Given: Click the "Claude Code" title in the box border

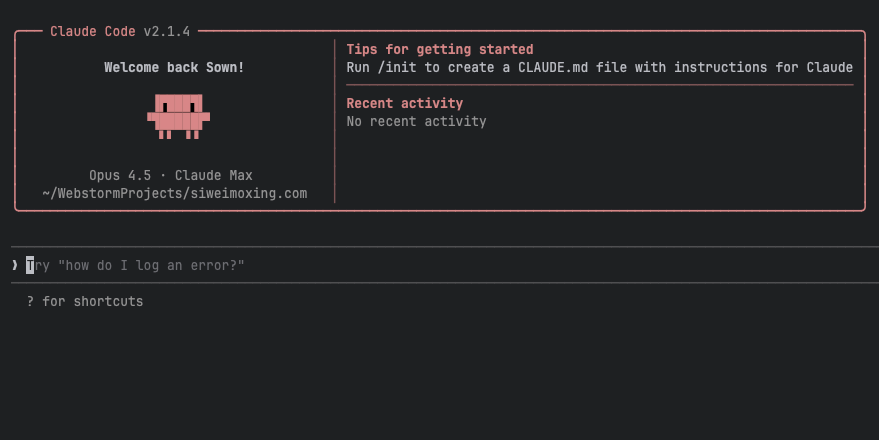Looking at the screenshot, I should point(93,31).
